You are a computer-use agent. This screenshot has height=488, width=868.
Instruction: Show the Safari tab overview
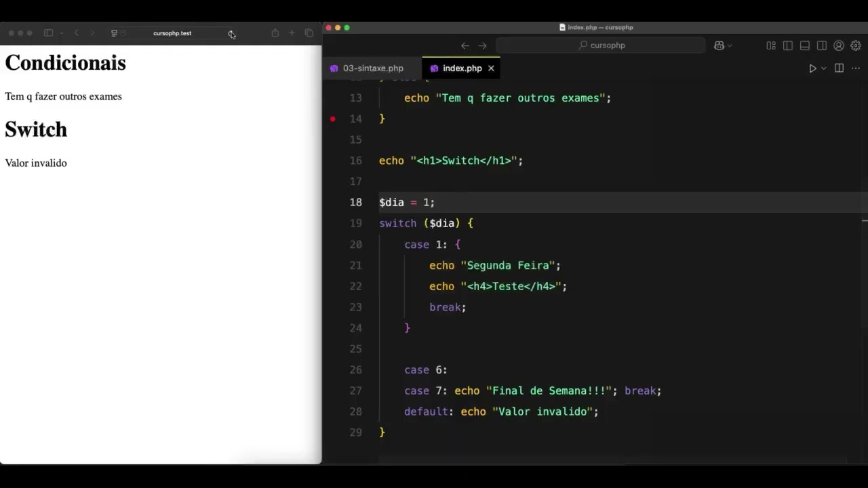point(309,33)
